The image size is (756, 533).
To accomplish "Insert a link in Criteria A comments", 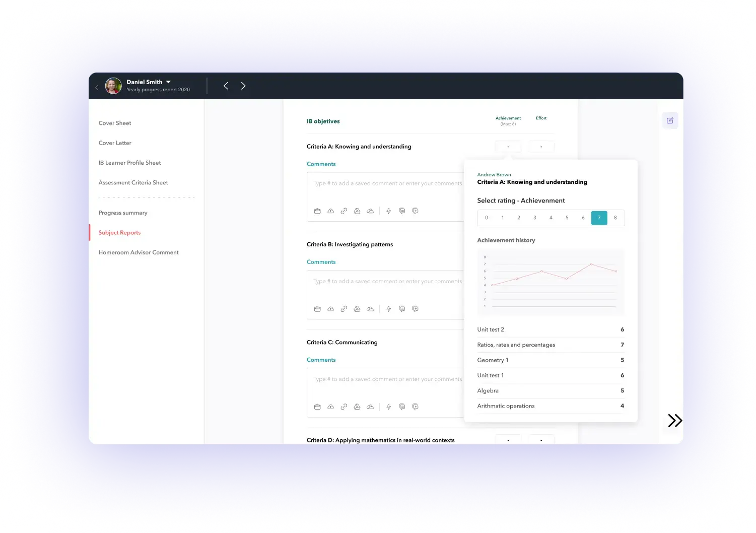I will coord(344,211).
